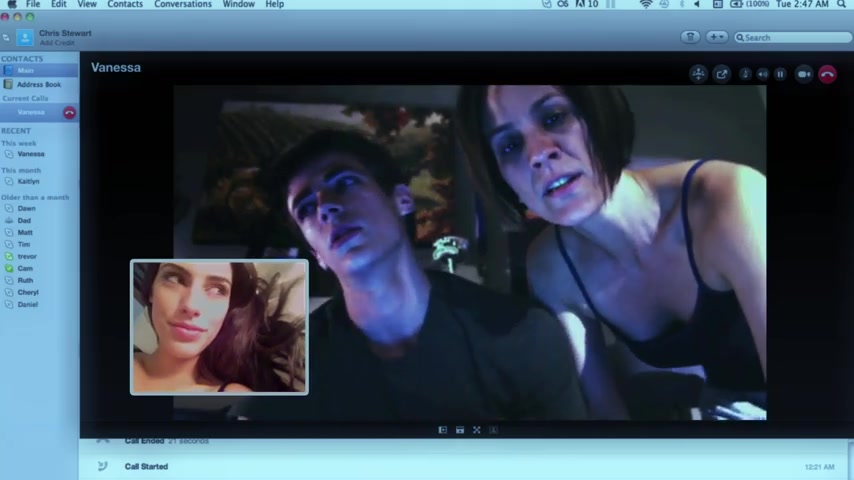
Task: Expand the plus add dropdown button
Action: tap(717, 37)
